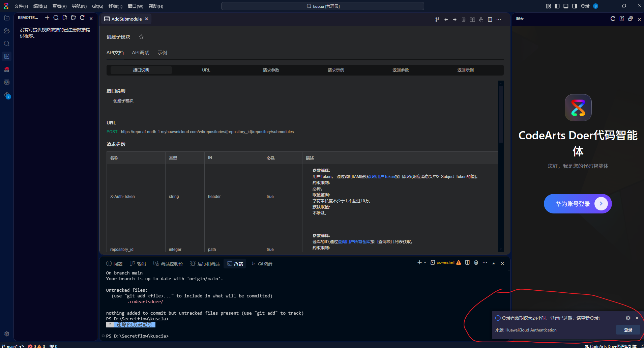Switch to the 调试控制台 panel tab
The width and height of the screenshot is (644, 348).
(x=168, y=264)
